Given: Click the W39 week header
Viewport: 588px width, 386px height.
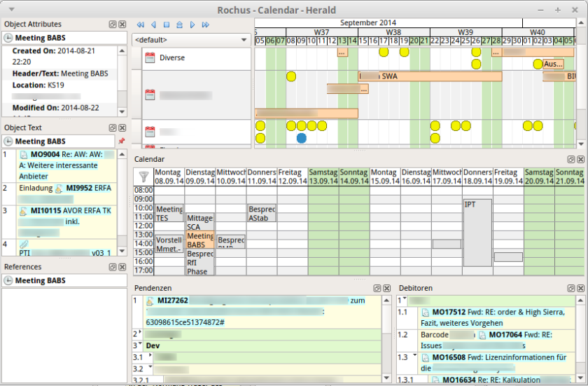Looking at the screenshot, I should tap(465, 32).
